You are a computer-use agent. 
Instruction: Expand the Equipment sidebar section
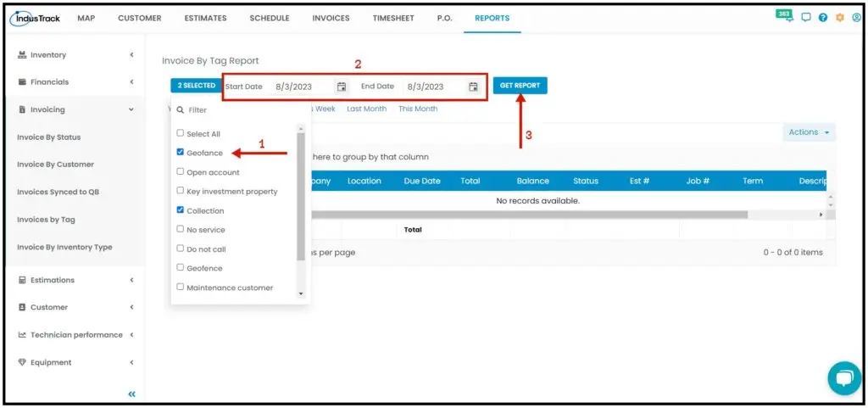[131, 362]
